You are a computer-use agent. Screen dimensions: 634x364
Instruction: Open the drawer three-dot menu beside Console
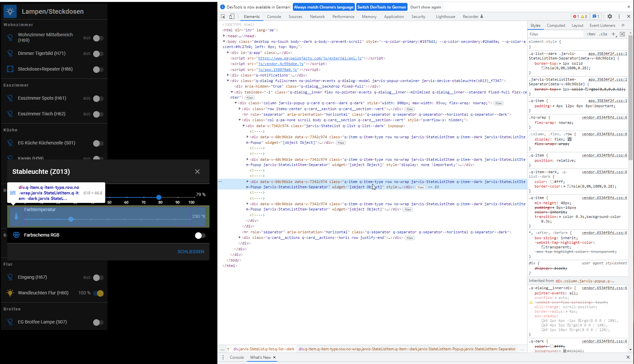tap(223, 357)
